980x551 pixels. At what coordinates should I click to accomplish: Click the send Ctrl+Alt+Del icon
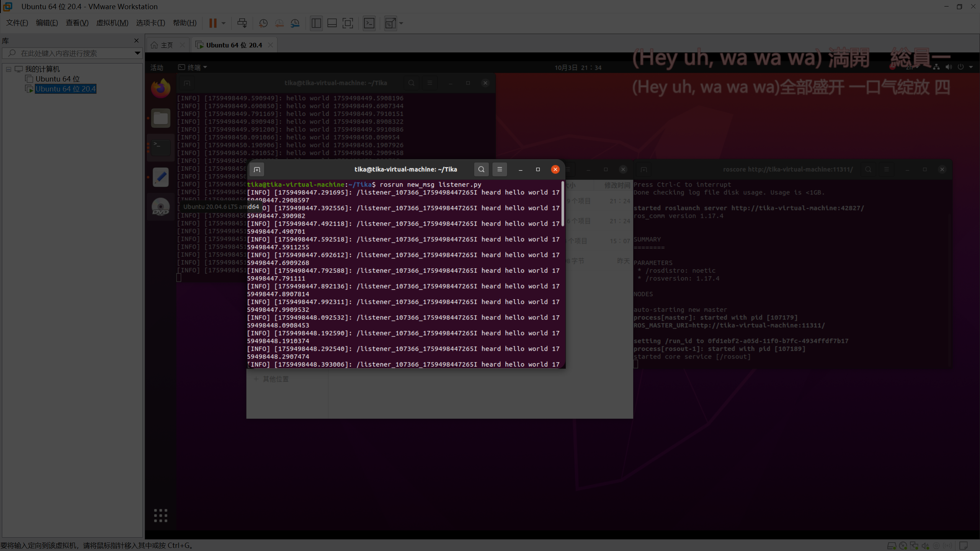[242, 23]
